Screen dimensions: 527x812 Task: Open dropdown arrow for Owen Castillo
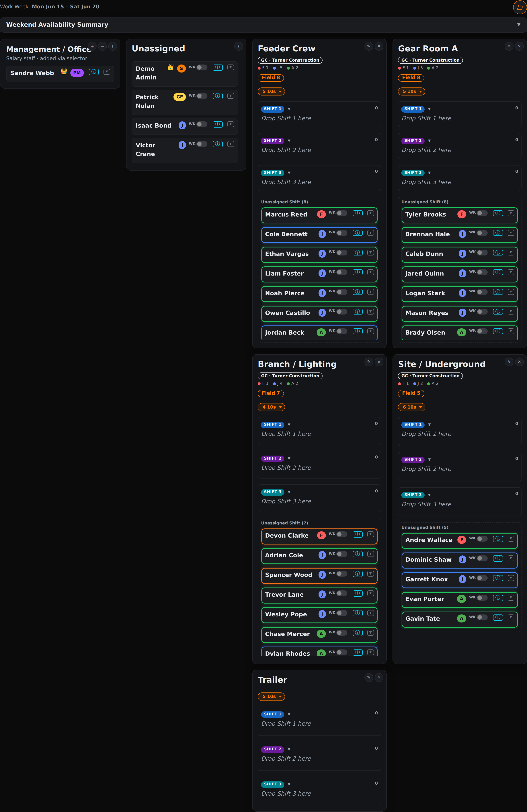click(370, 312)
